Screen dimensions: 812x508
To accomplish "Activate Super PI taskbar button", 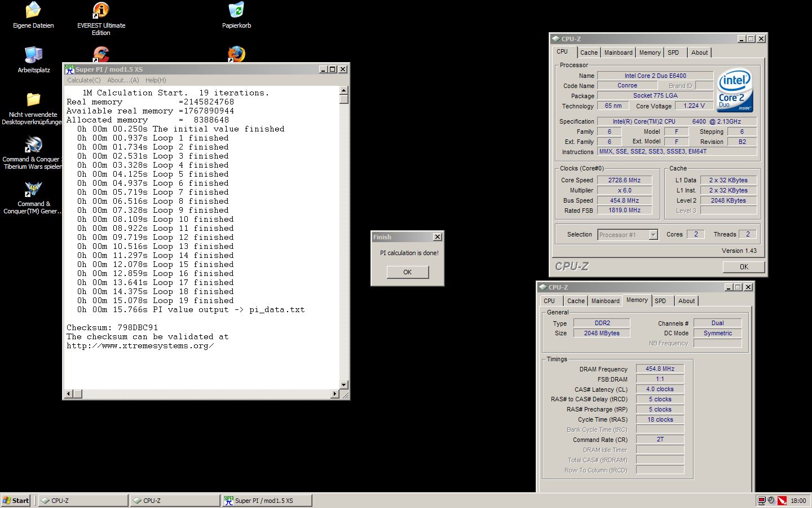I will point(267,500).
